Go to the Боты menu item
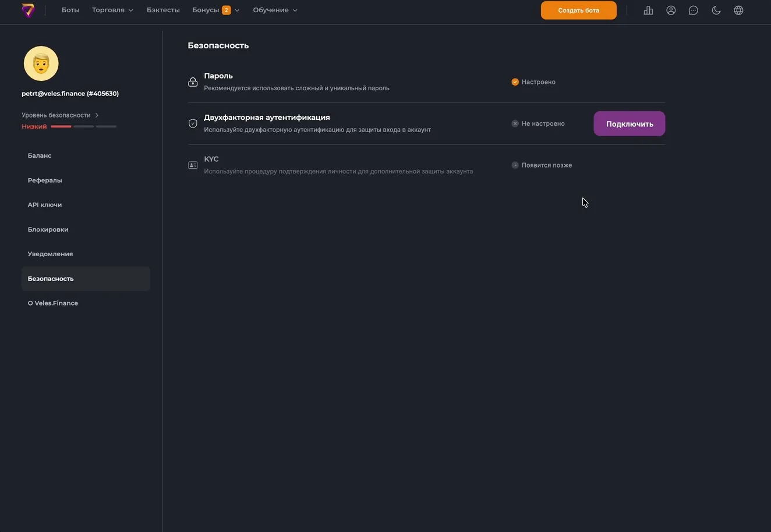 coord(70,10)
